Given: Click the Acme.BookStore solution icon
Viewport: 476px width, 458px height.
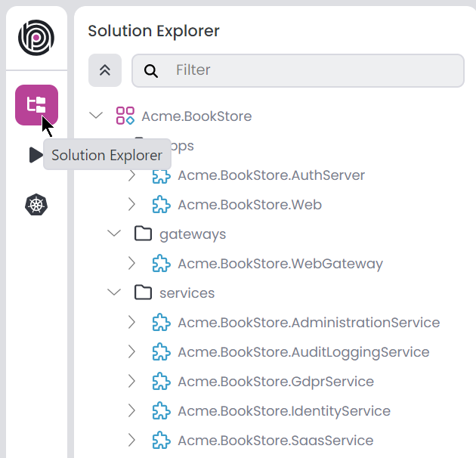Looking at the screenshot, I should 125,116.
